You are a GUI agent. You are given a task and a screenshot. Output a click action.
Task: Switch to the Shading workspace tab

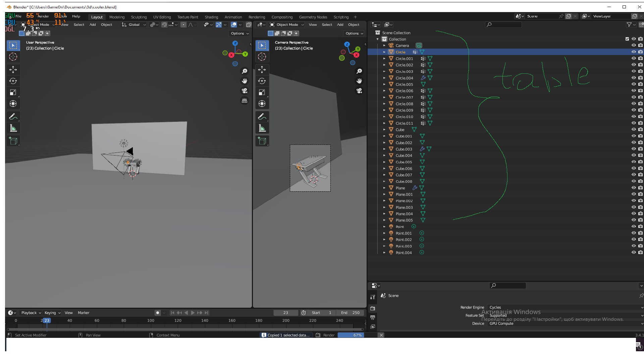(x=211, y=17)
